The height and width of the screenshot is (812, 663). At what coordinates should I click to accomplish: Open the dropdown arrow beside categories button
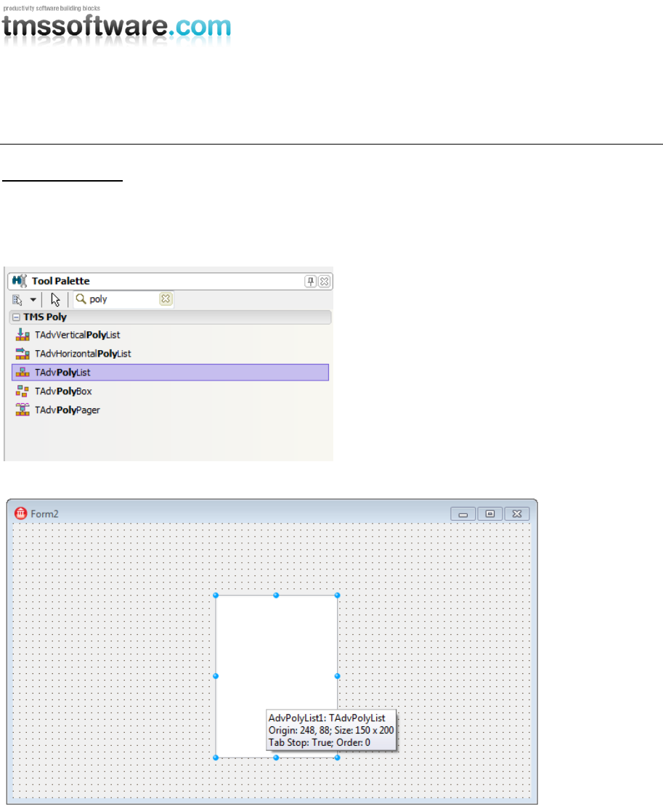[x=33, y=299]
